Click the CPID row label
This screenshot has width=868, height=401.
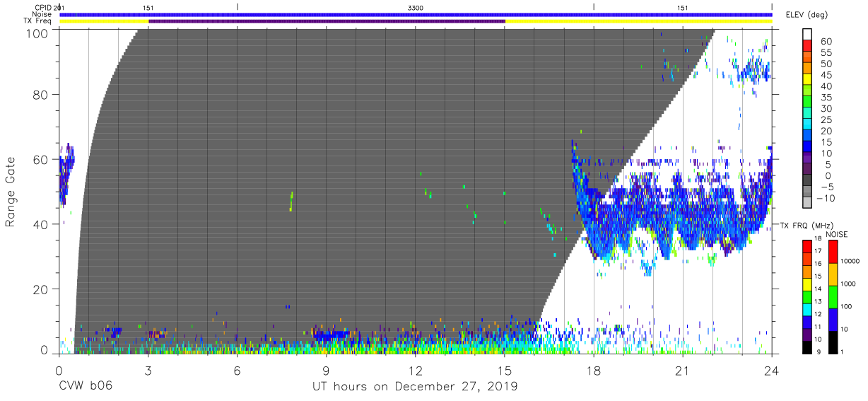tap(43, 7)
